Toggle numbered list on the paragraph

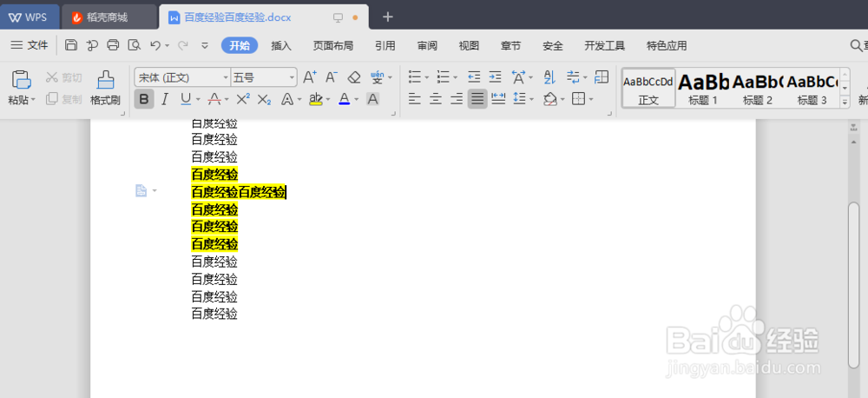[444, 77]
